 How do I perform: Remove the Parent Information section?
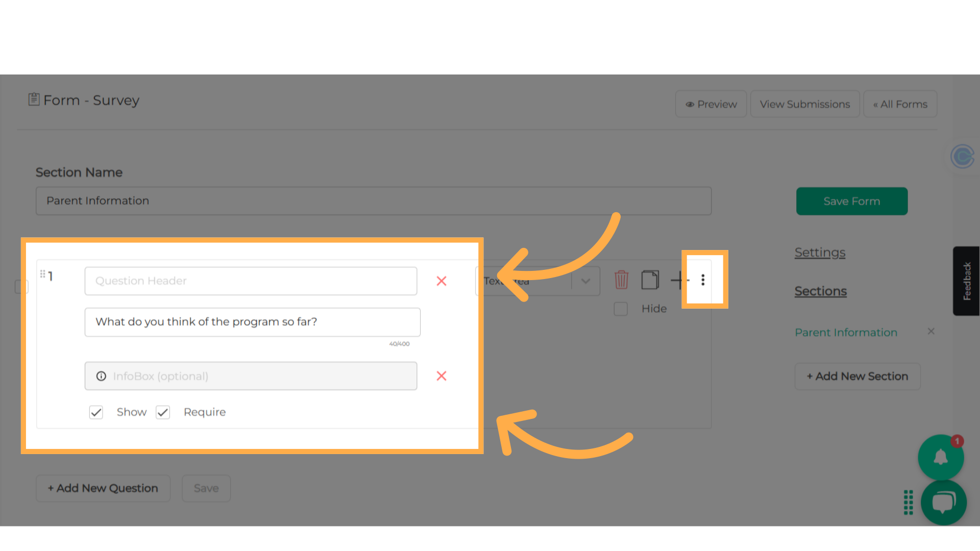coord(931,332)
